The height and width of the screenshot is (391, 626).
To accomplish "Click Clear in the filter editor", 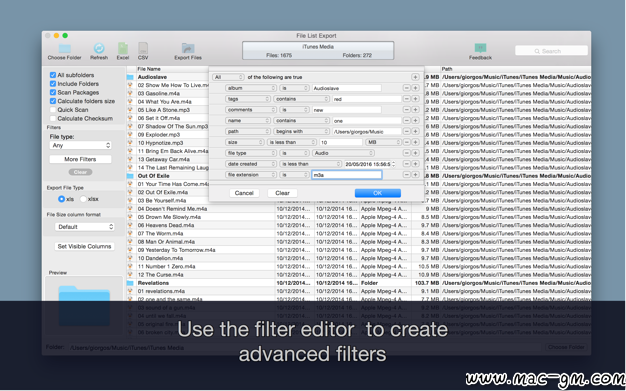I will [x=282, y=193].
